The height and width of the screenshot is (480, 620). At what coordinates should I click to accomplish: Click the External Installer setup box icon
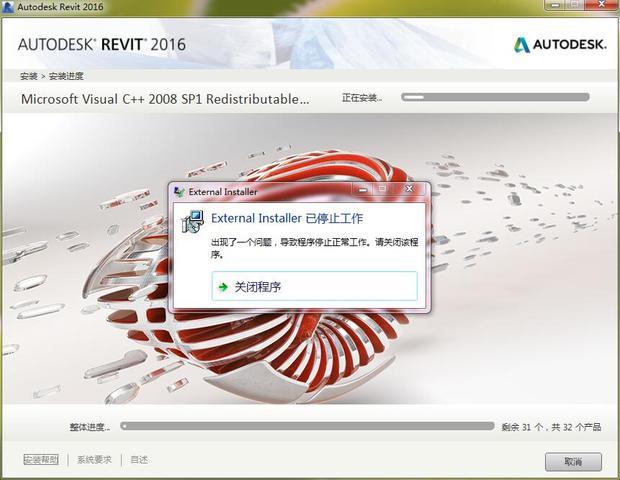click(x=191, y=223)
